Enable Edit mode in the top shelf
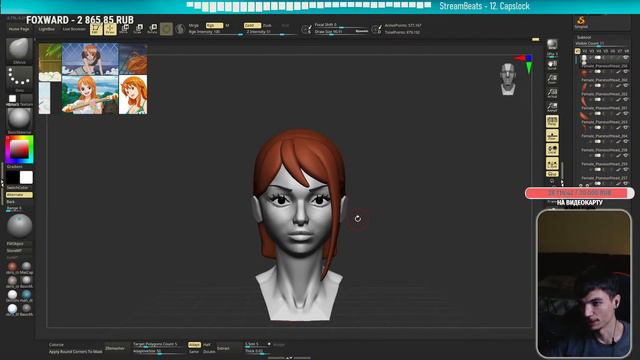The height and width of the screenshot is (360, 640). [96, 29]
